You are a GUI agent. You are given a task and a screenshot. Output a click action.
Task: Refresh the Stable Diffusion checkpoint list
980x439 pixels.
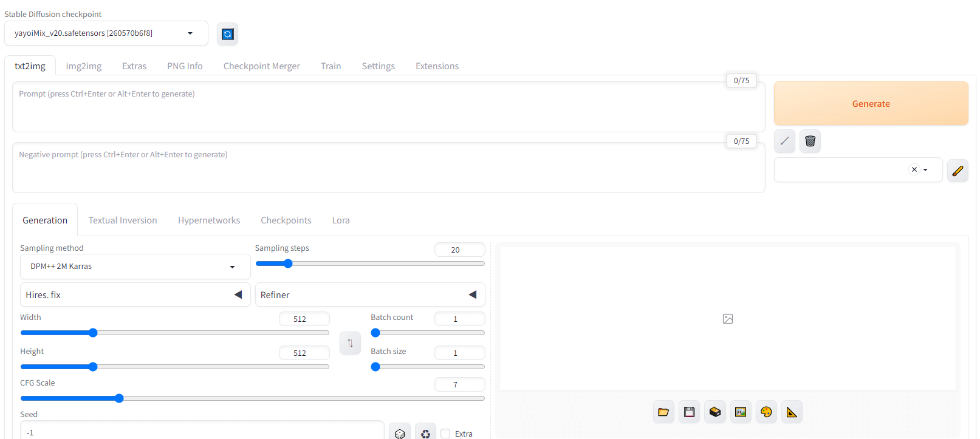227,34
